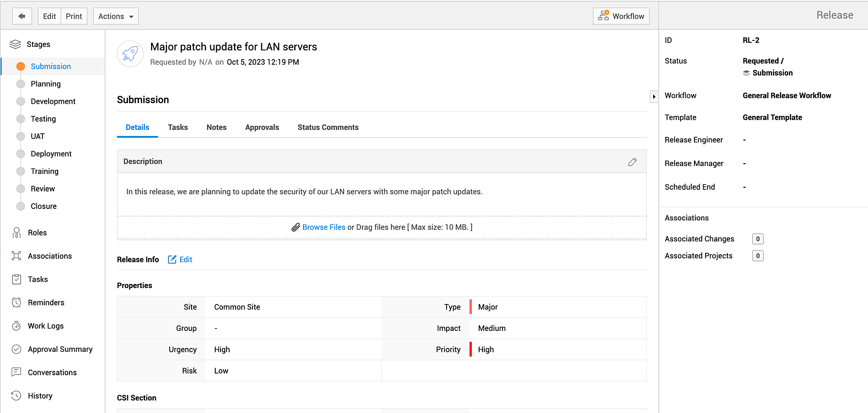The image size is (868, 413).
Task: Open Conversations in left sidebar
Action: (x=52, y=373)
